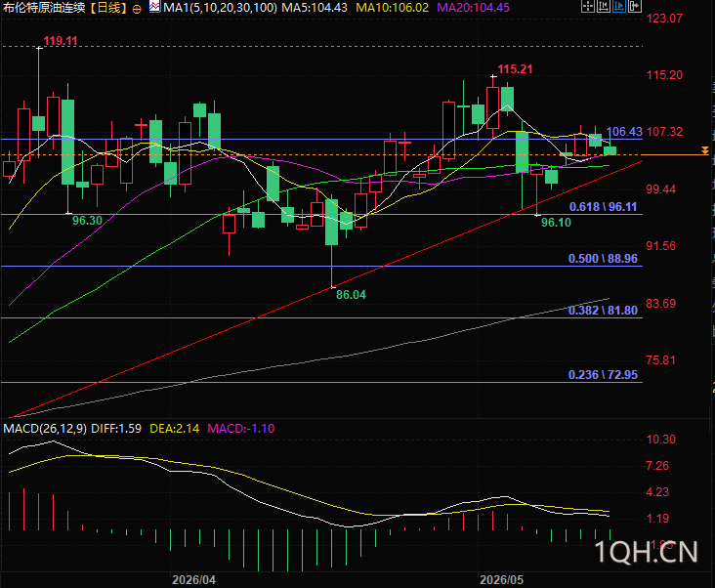Click the 75.81 price axis value
This screenshot has width=715, height=588.
[x=660, y=360]
